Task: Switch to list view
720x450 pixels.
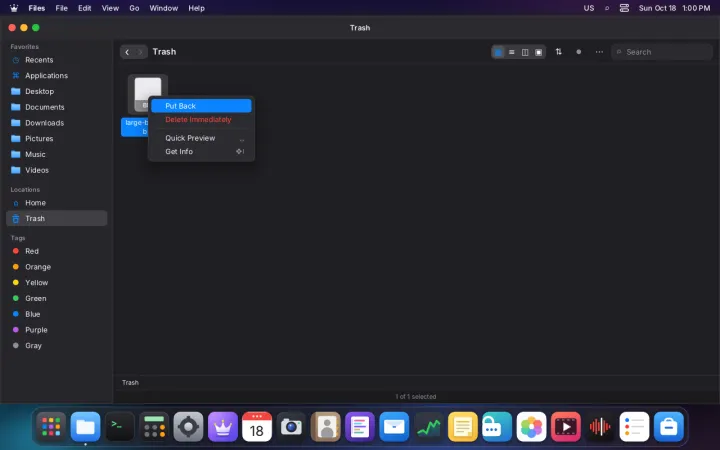Action: 512,52
